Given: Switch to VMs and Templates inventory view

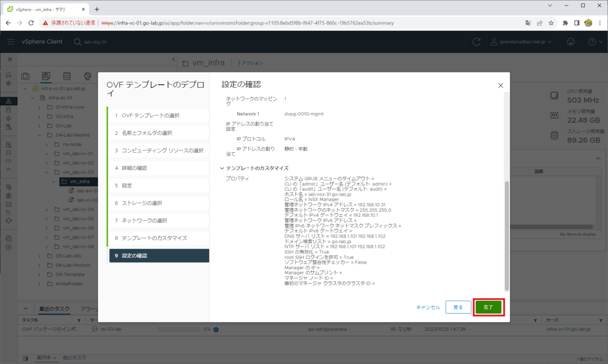Looking at the screenshot, I should coord(46,76).
